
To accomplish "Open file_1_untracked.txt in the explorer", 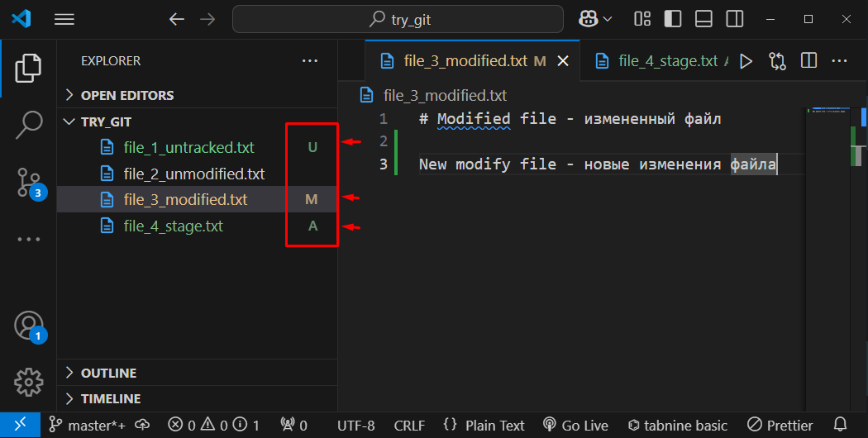I will [x=188, y=148].
